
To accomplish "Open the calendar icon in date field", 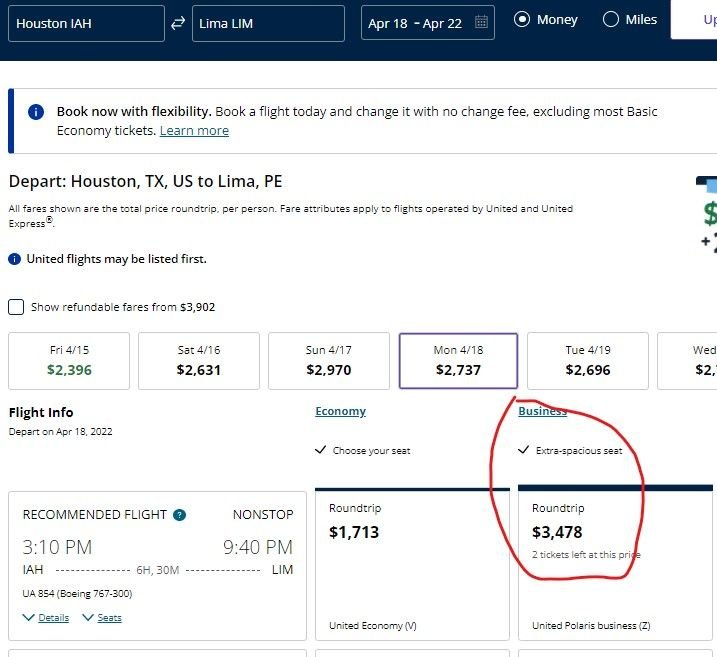I will (x=481, y=21).
